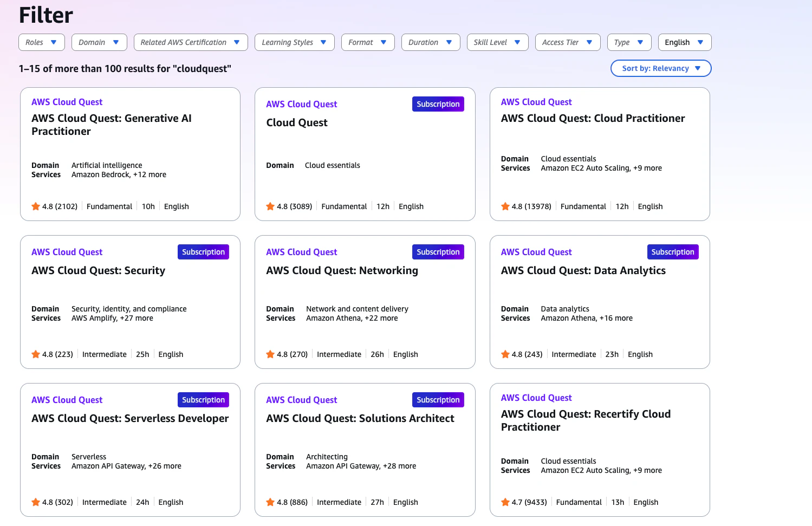Click AWS Cloud Quest label on Recertify card

coord(536,398)
